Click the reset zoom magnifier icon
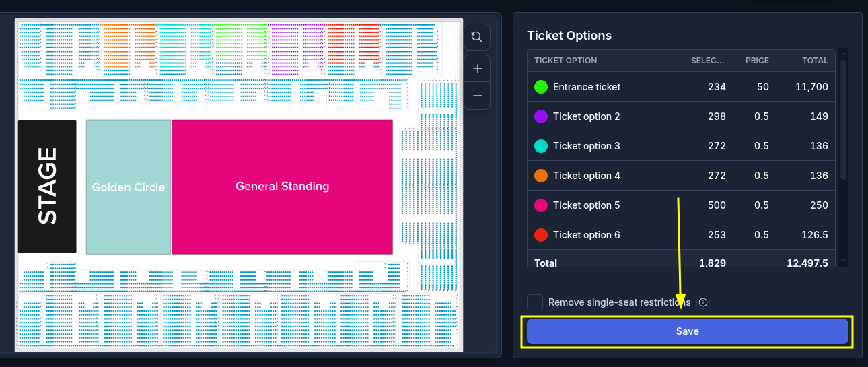868x367 pixels. 477,37
